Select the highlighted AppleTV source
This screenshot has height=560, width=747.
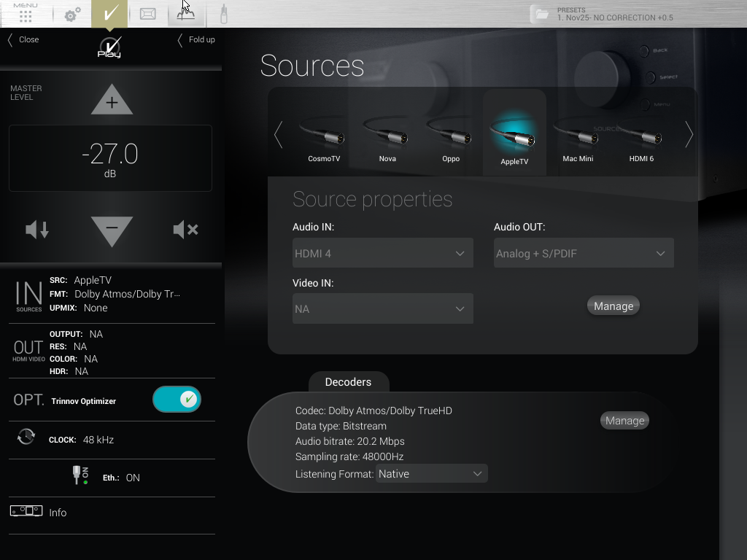[x=514, y=133]
